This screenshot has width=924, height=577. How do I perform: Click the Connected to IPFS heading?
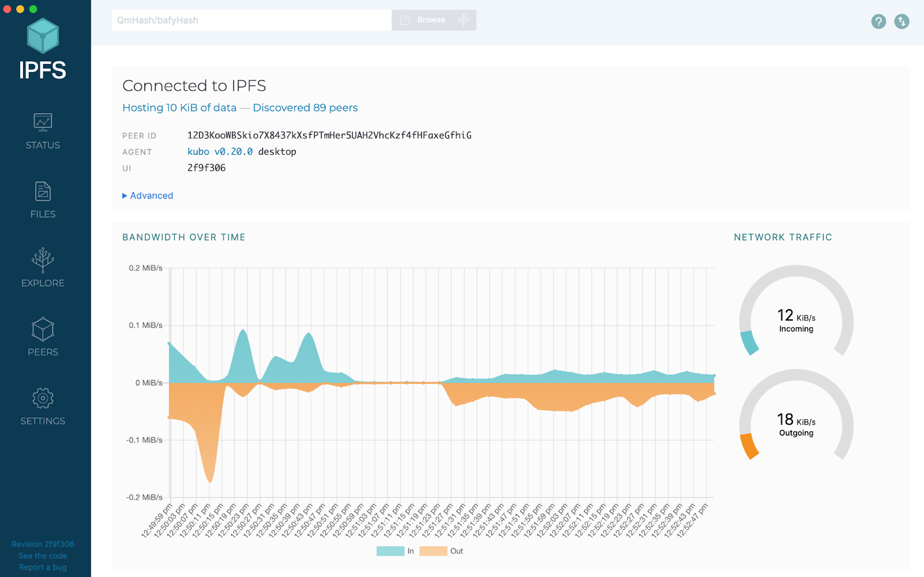pos(194,86)
